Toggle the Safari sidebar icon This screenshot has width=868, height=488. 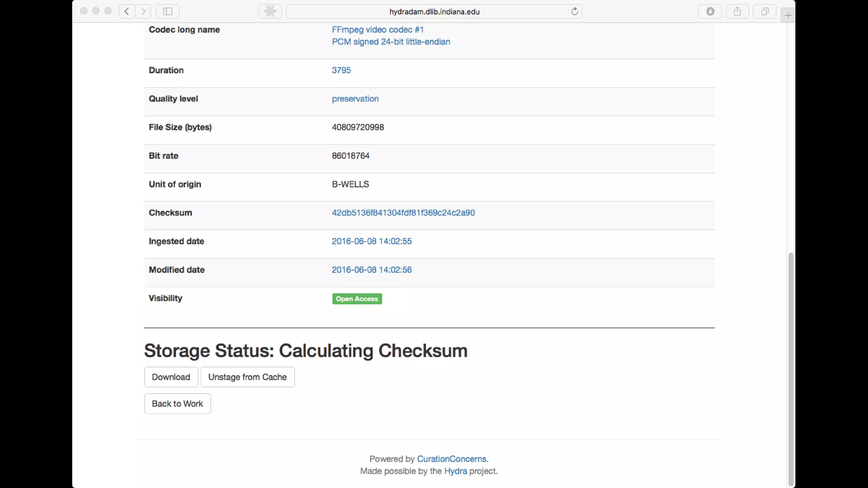click(168, 11)
